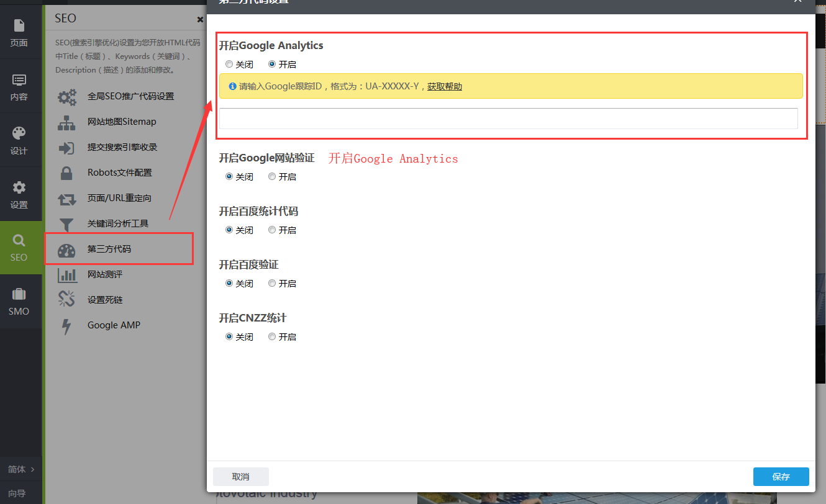The image size is (826, 504).
Task: Click the 网站地图Sitemap icon
Action: (66, 122)
